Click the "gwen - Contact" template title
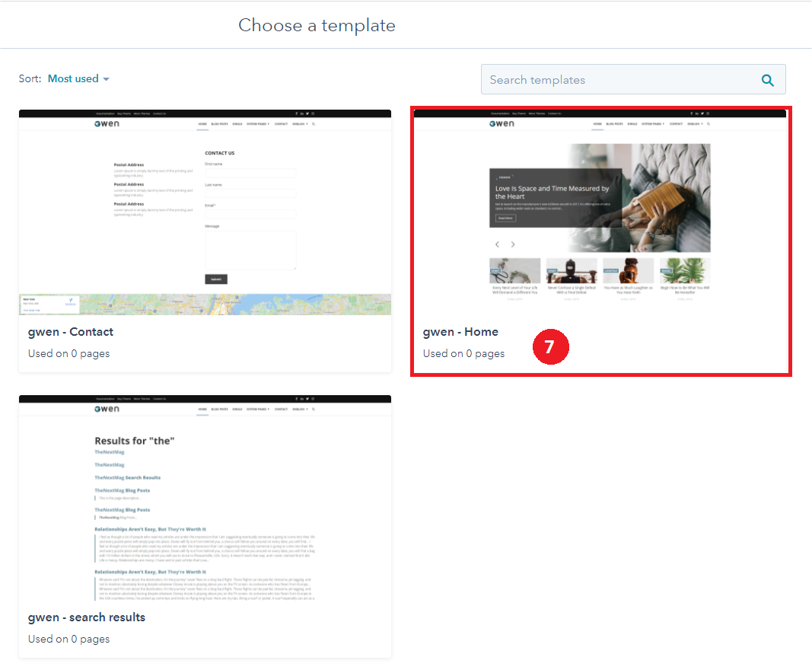 [71, 332]
